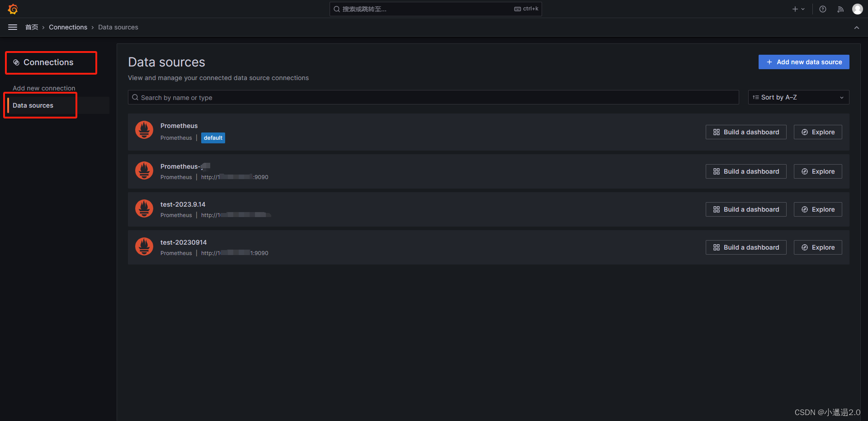Open the hamburger navigation menu
The width and height of the screenshot is (868, 421).
click(13, 27)
